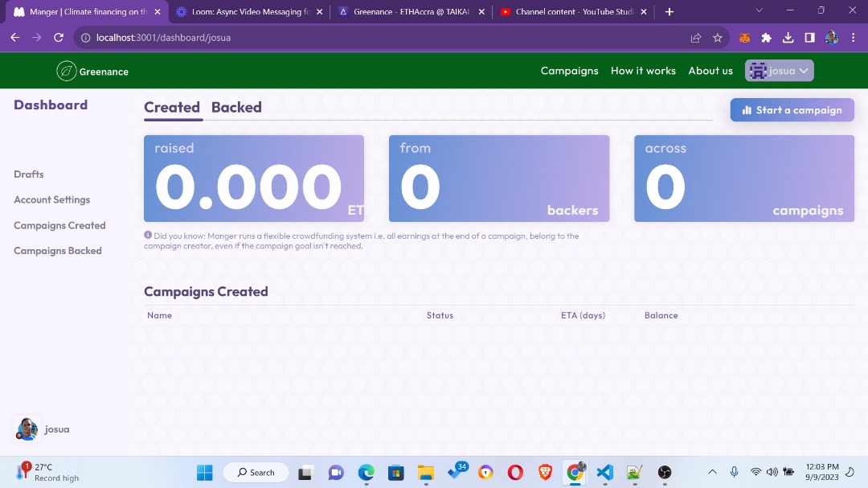The image size is (868, 488).
Task: Open the Wi-Fi network tray icon
Action: pos(755,472)
